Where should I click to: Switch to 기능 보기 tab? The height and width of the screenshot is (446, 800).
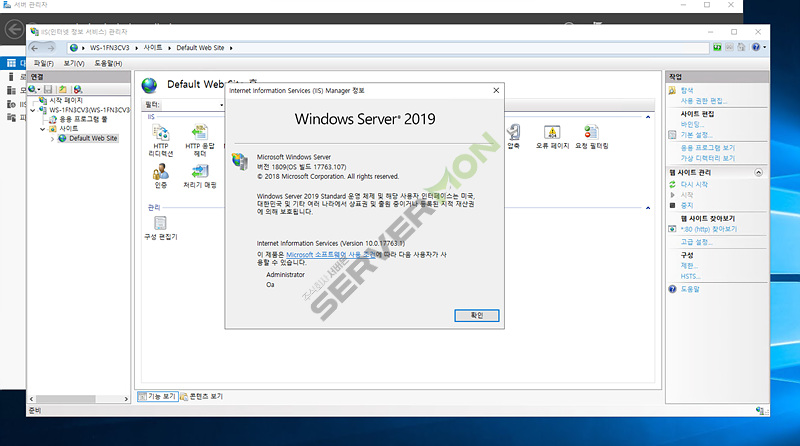tap(158, 397)
